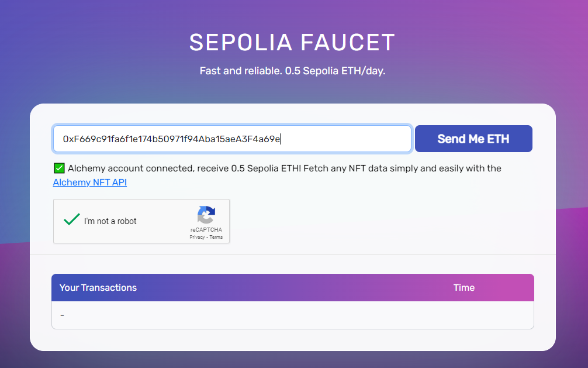Click the I'm not a robot label
The height and width of the screenshot is (368, 588).
pos(110,221)
